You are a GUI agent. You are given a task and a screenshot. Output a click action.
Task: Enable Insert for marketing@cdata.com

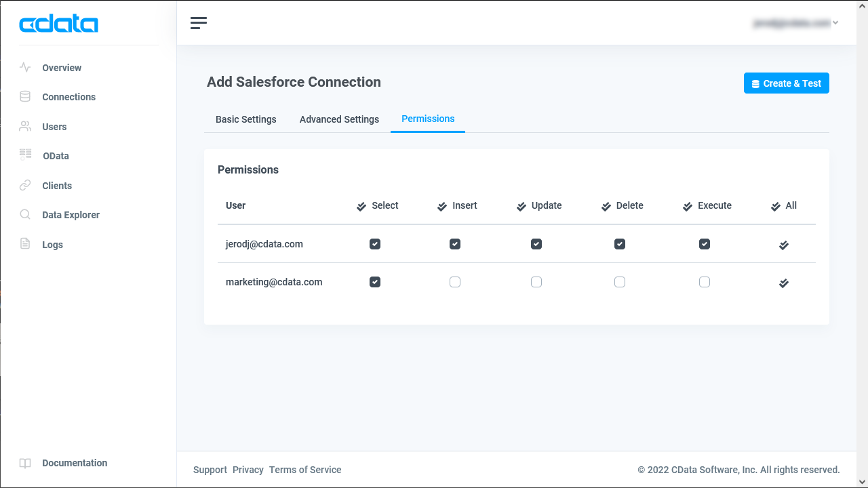pos(455,282)
